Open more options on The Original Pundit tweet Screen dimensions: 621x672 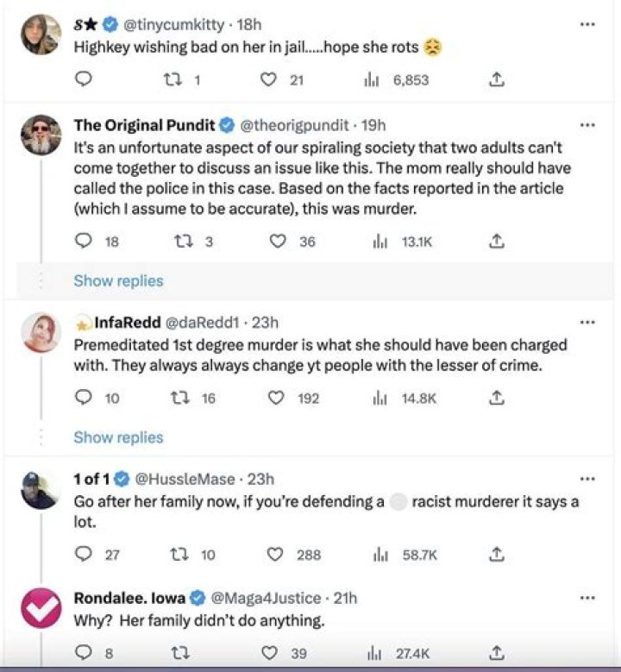pos(587,125)
